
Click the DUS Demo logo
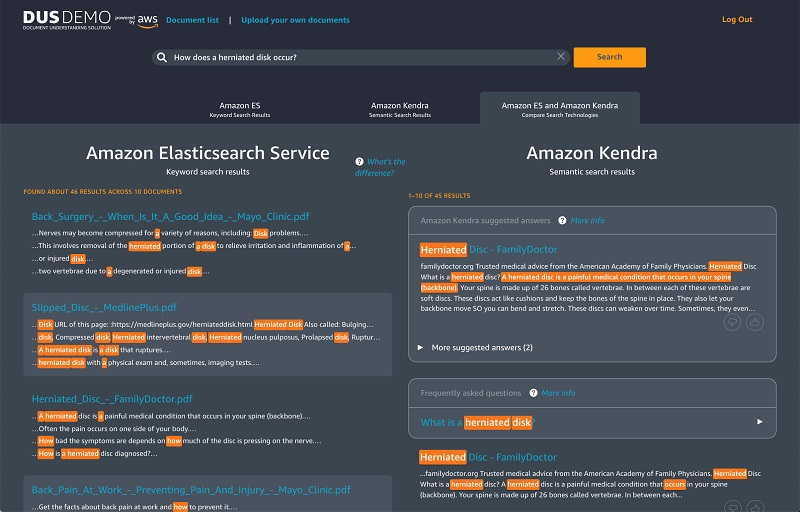(x=67, y=20)
